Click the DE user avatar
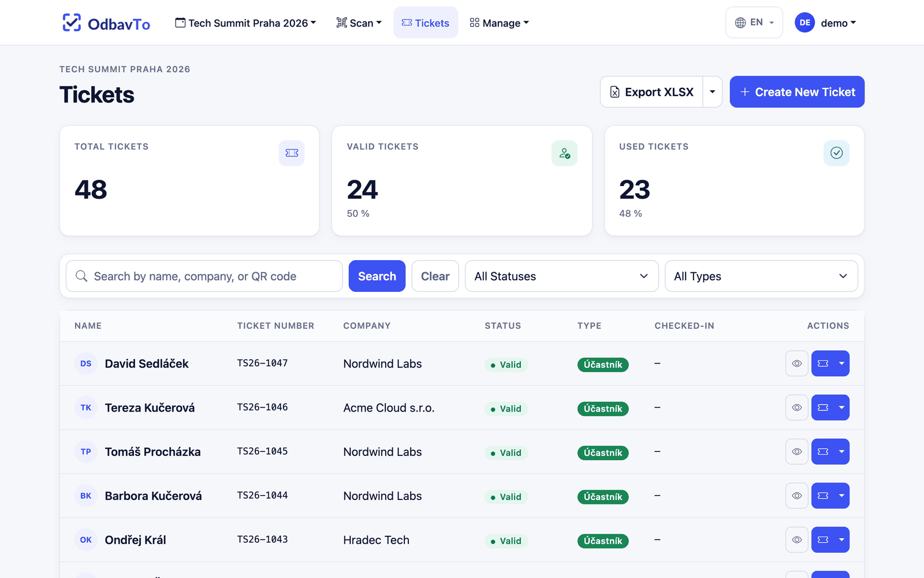The width and height of the screenshot is (924, 578). point(805,23)
